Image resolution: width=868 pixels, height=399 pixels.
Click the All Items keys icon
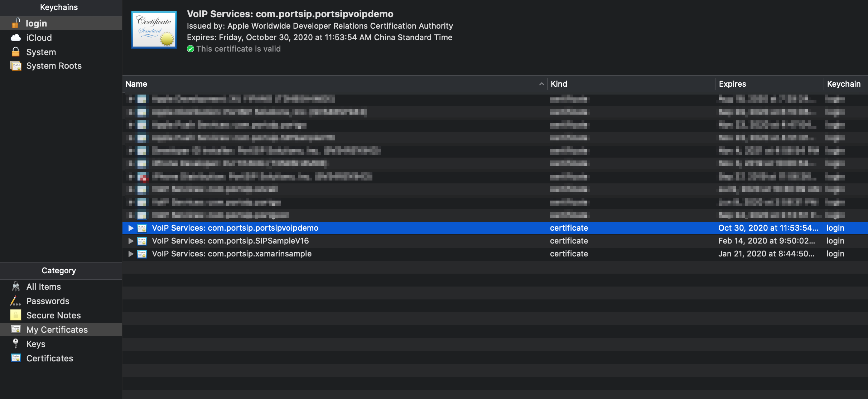coord(16,287)
